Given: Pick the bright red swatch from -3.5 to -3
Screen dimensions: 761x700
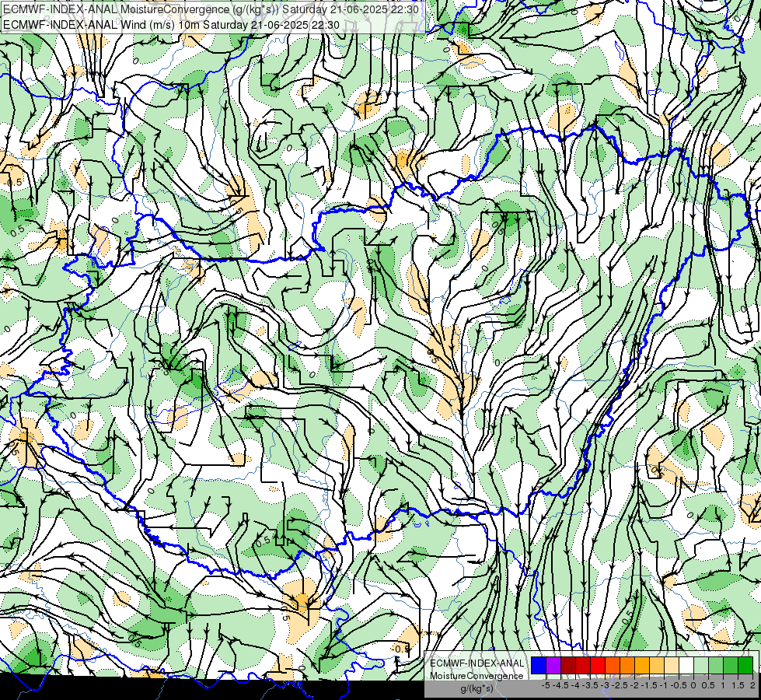Looking at the screenshot, I should 598,665.
